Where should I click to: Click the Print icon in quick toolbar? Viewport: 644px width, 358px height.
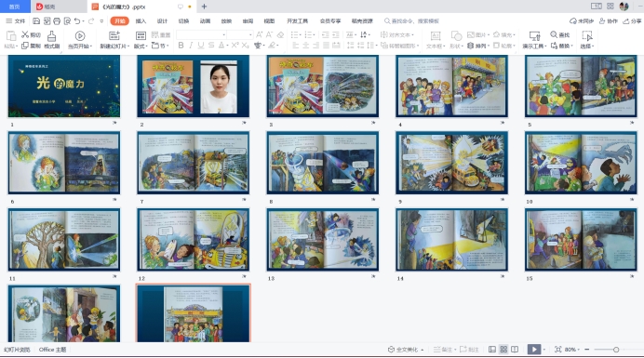point(57,21)
